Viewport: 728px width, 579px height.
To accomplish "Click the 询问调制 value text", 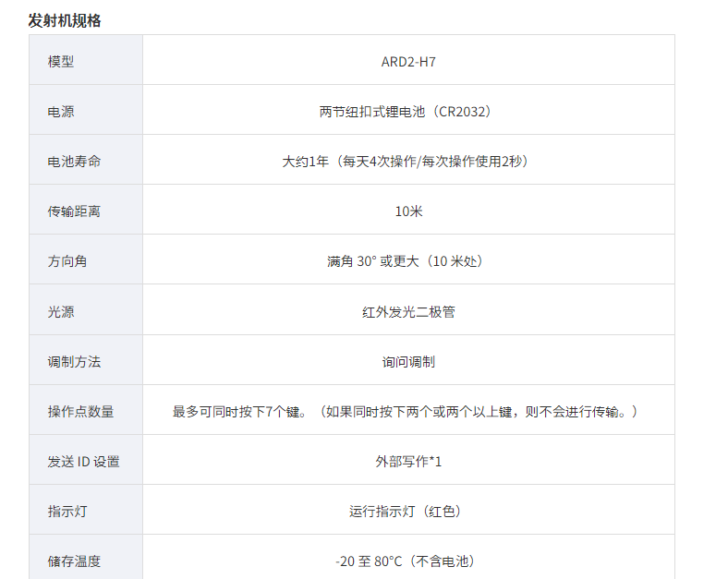I will pos(408,361).
